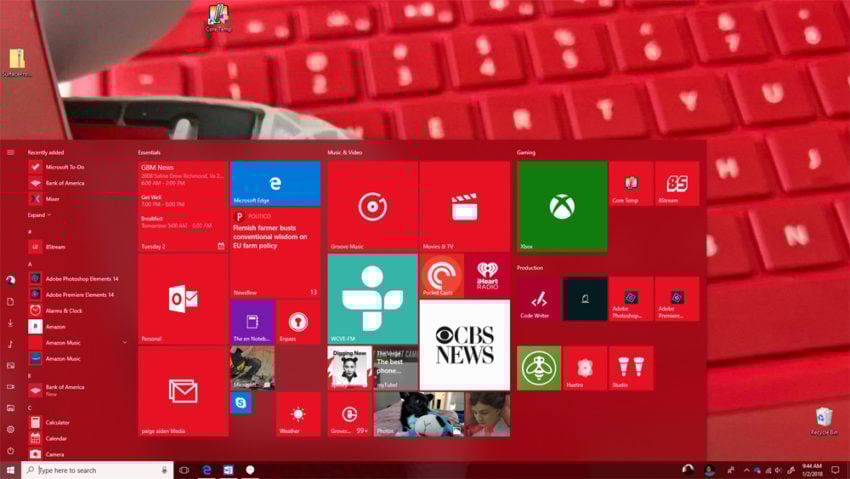850x479 pixels.
Task: Open the Movies & TV tile
Action: click(465, 206)
